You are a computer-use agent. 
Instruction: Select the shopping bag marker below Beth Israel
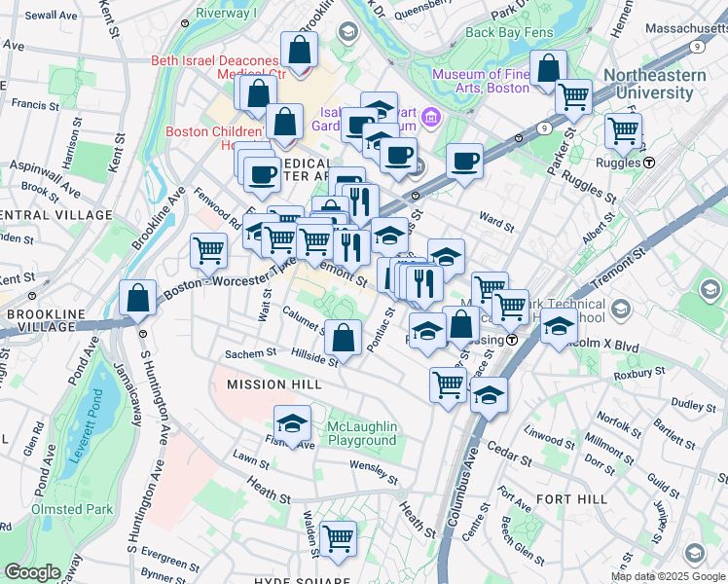[x=259, y=94]
